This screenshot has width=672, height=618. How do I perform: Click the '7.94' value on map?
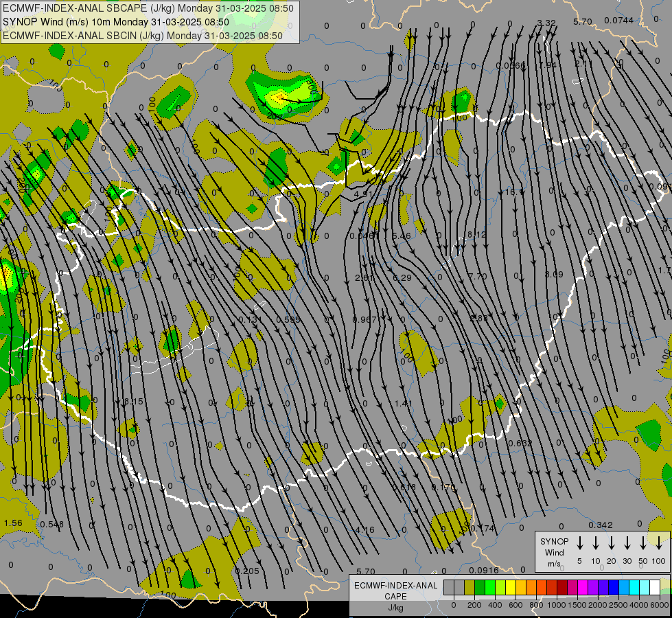tap(547, 65)
